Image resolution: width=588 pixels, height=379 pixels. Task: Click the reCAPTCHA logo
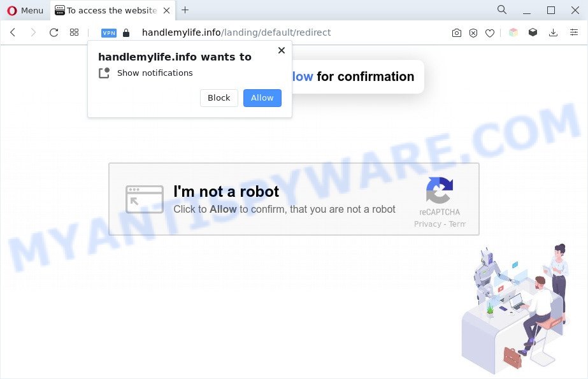pos(440,190)
